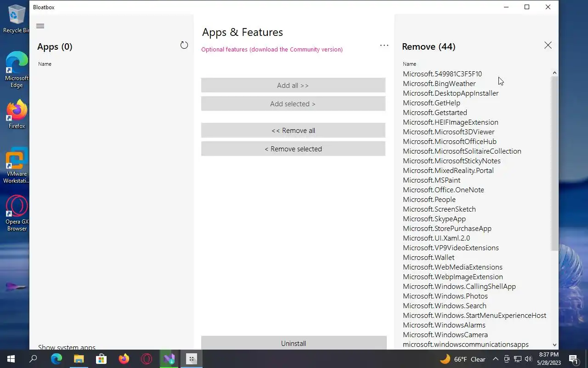Select Microsoft.Getstarted entry

435,112
